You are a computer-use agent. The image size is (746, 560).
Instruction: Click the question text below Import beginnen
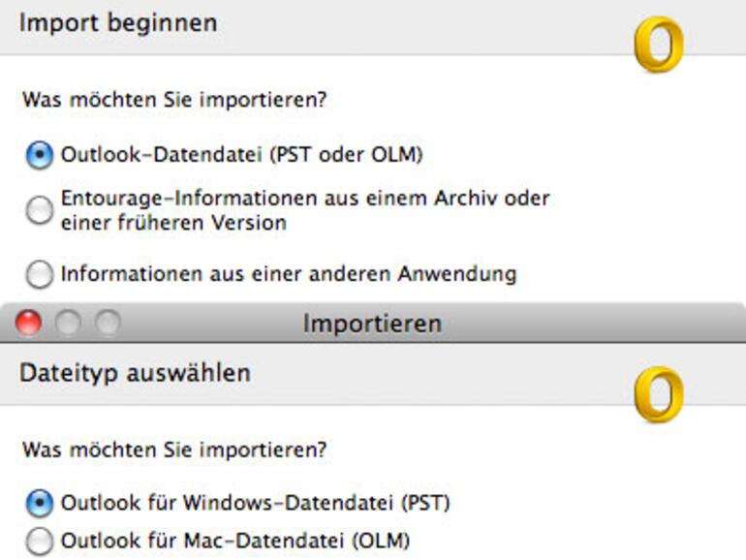174,99
